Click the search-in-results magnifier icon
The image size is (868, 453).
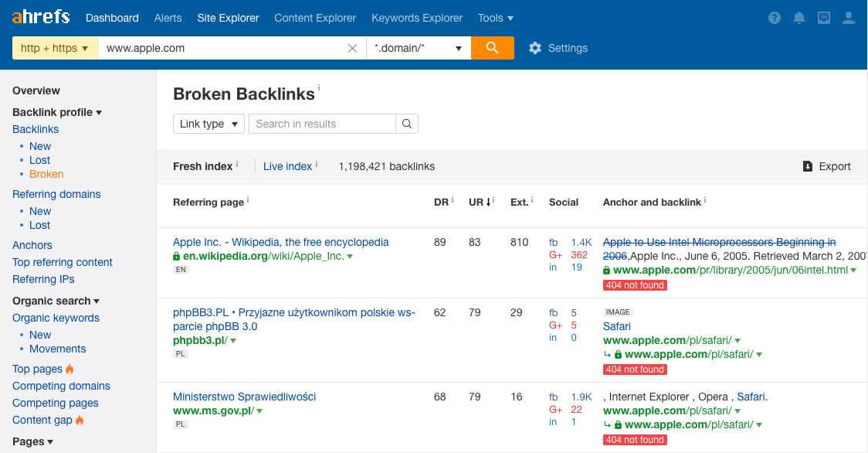tap(407, 124)
